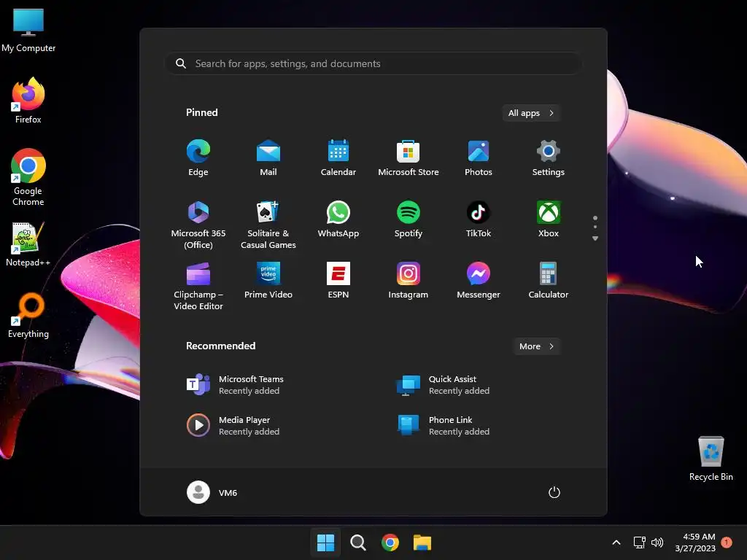
Task: Launch Spotify
Action: [x=409, y=219]
